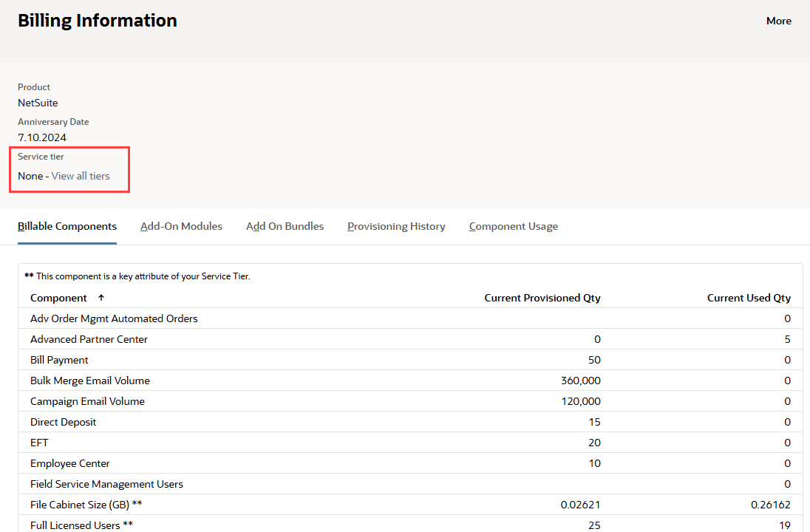Click the sort arrow next to Component
Viewport: 810px width, 532px height.
pos(101,298)
